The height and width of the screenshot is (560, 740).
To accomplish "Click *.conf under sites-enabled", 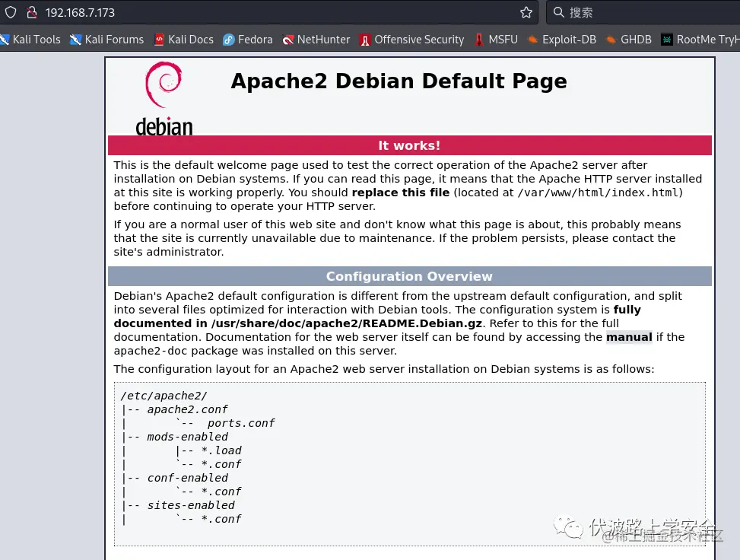I will [x=221, y=519].
